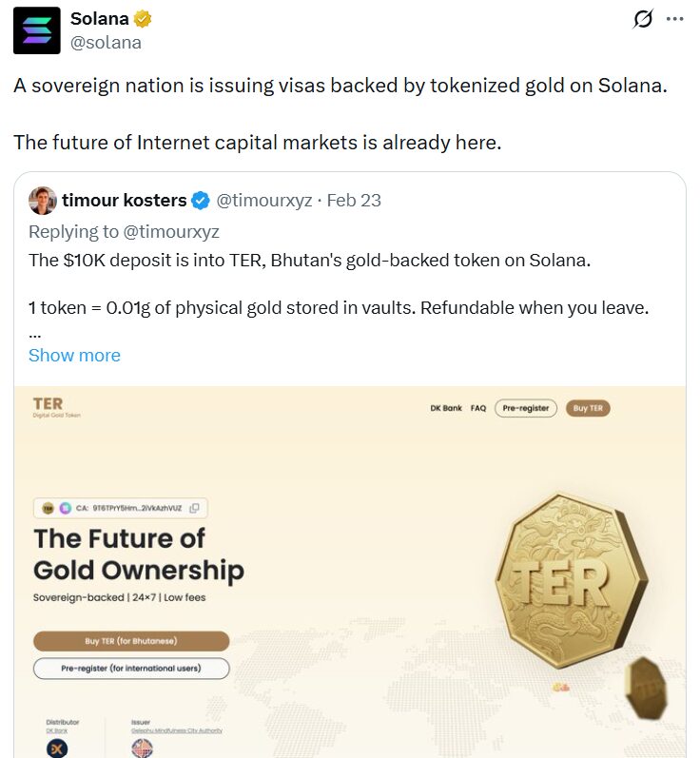Click Solana's gold verified badge
This screenshot has width=700, height=758.
(x=143, y=19)
